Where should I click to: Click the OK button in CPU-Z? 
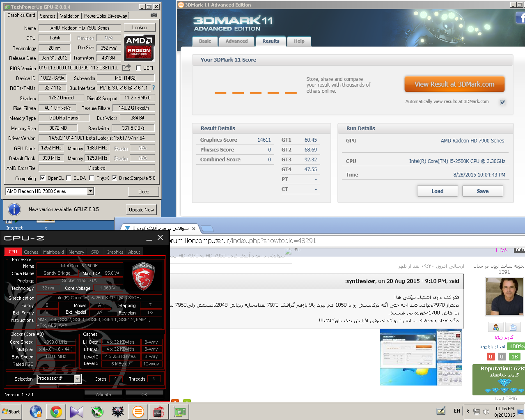[144, 395]
